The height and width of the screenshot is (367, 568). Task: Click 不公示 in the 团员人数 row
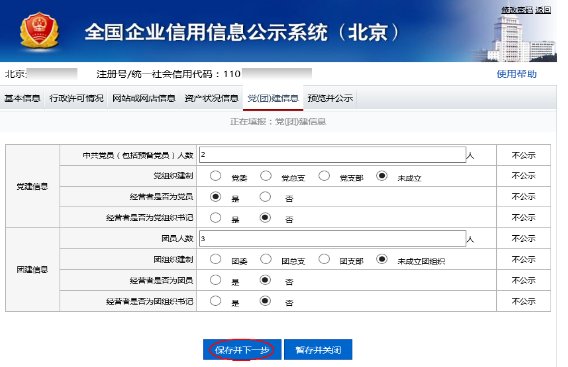point(523,238)
